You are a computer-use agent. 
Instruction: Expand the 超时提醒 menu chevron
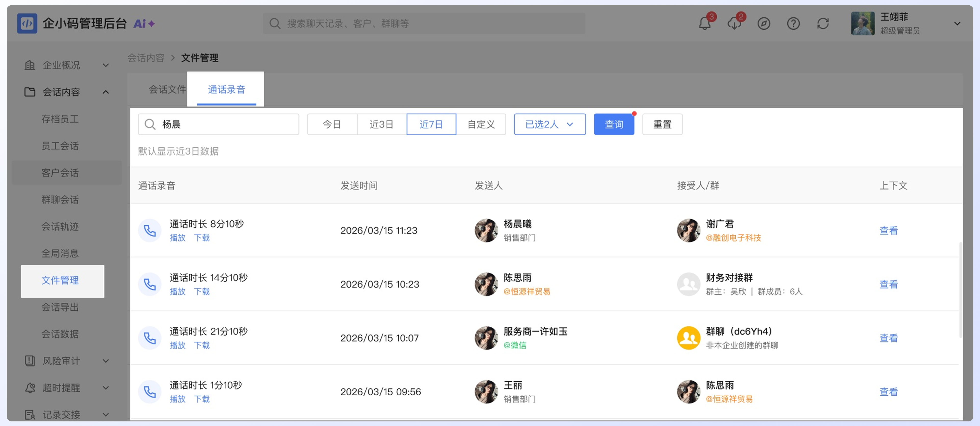tap(106, 388)
